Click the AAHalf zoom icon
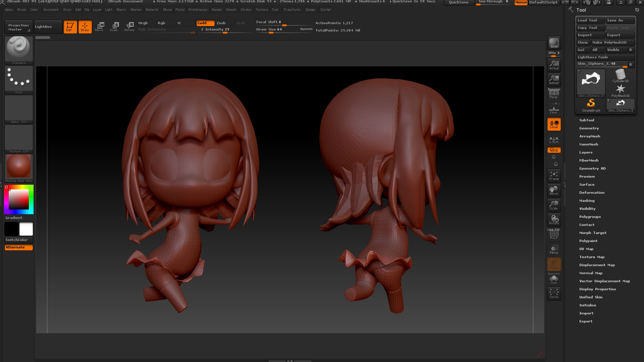Image resolution: width=644 pixels, height=362 pixels. 554,79
